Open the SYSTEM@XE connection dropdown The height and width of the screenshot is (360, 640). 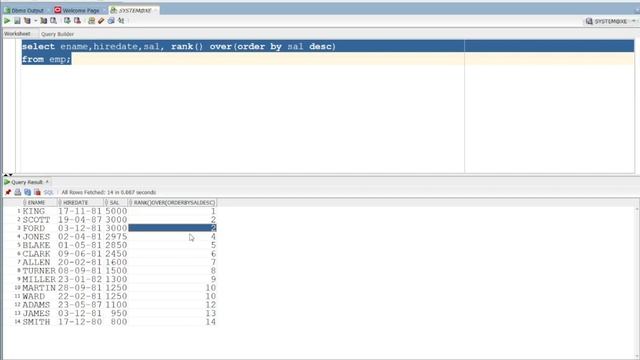(634, 21)
